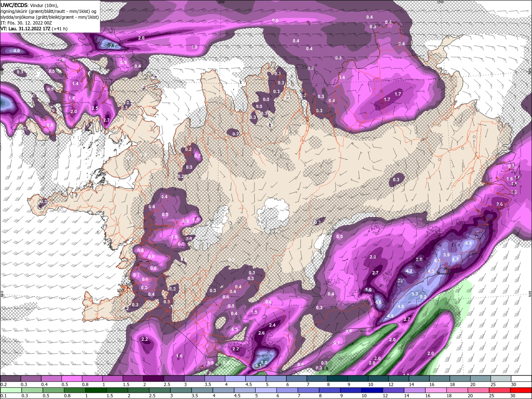This screenshot has height=399, width=532.
Task: Select the top-row legend swatch between 2 and 2.5
Action: [153, 379]
